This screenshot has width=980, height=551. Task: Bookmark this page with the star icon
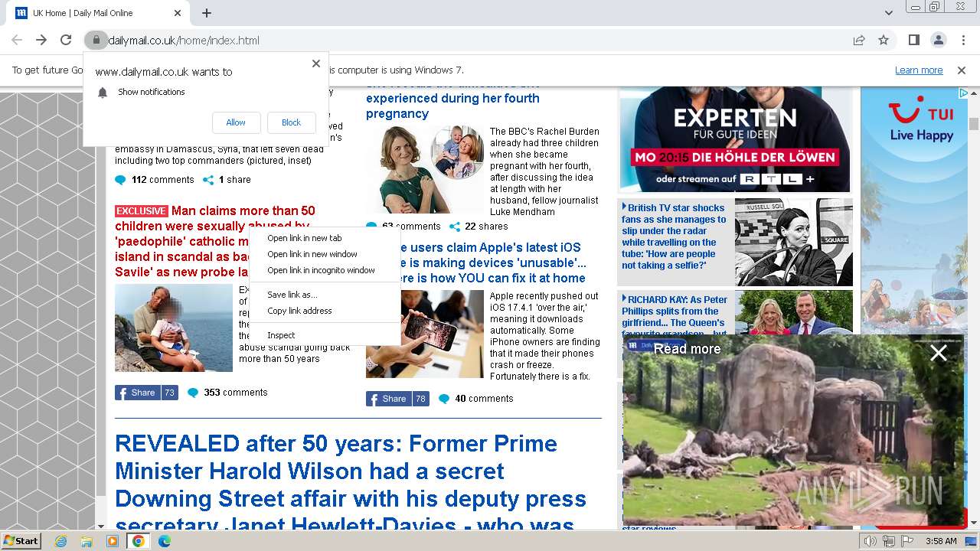[x=884, y=40]
